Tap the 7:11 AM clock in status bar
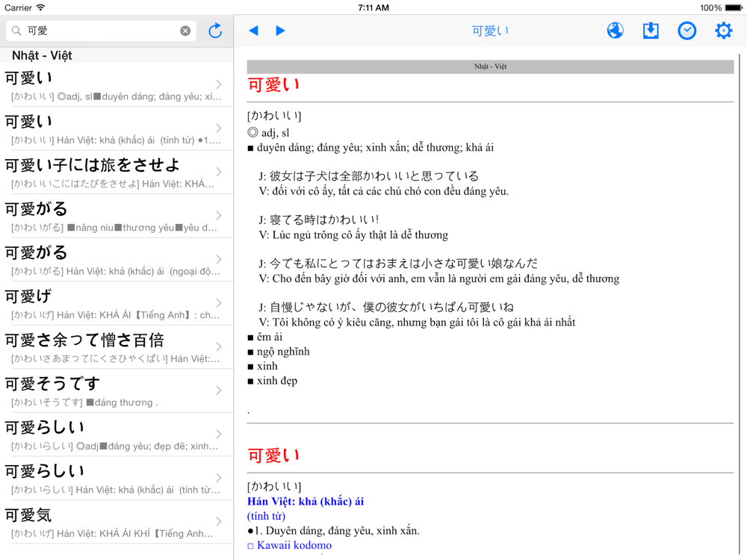747x560 pixels. pyautogui.click(x=373, y=7)
